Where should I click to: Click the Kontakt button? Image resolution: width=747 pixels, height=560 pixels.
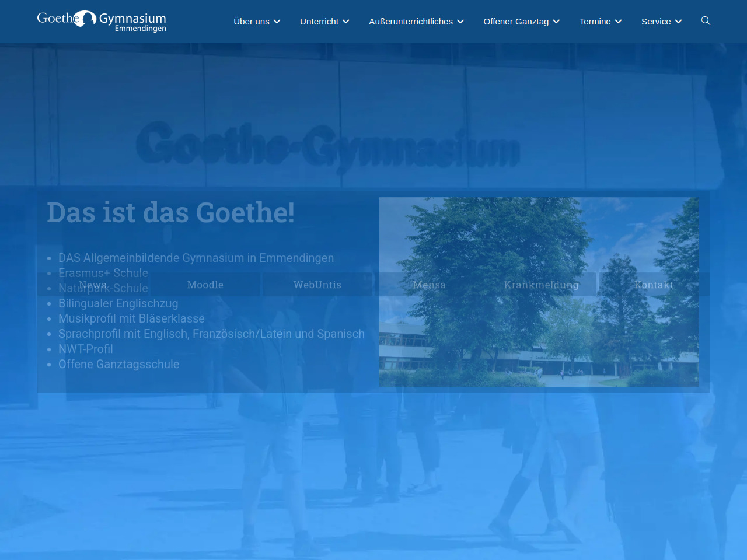(654, 285)
